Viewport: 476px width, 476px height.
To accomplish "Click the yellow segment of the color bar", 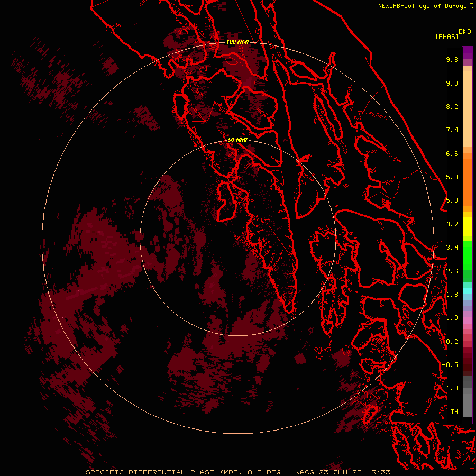I will click(x=467, y=226).
